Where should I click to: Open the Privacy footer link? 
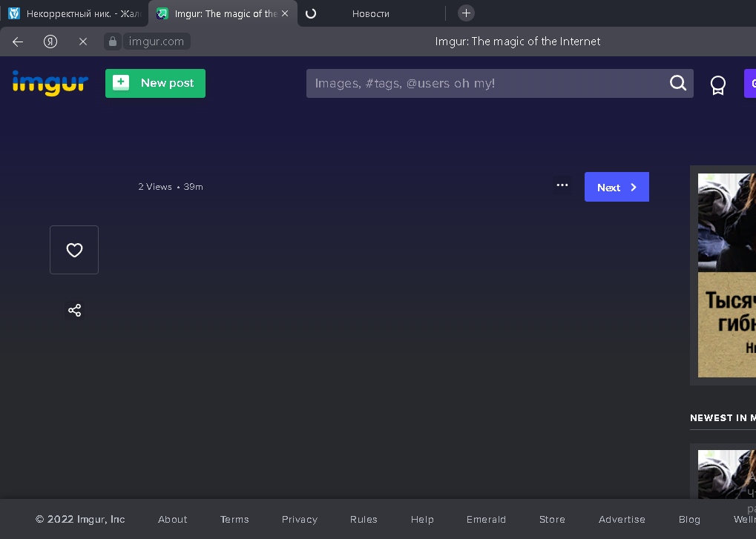pyautogui.click(x=300, y=519)
